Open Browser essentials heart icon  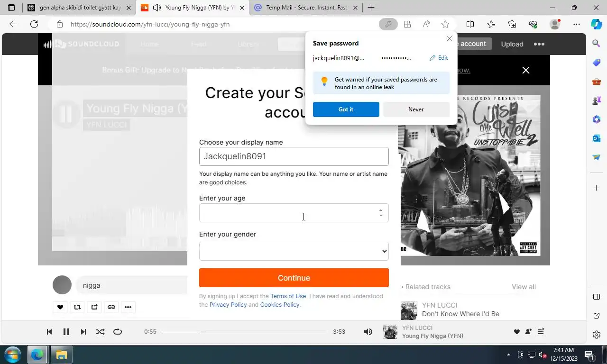(x=533, y=24)
